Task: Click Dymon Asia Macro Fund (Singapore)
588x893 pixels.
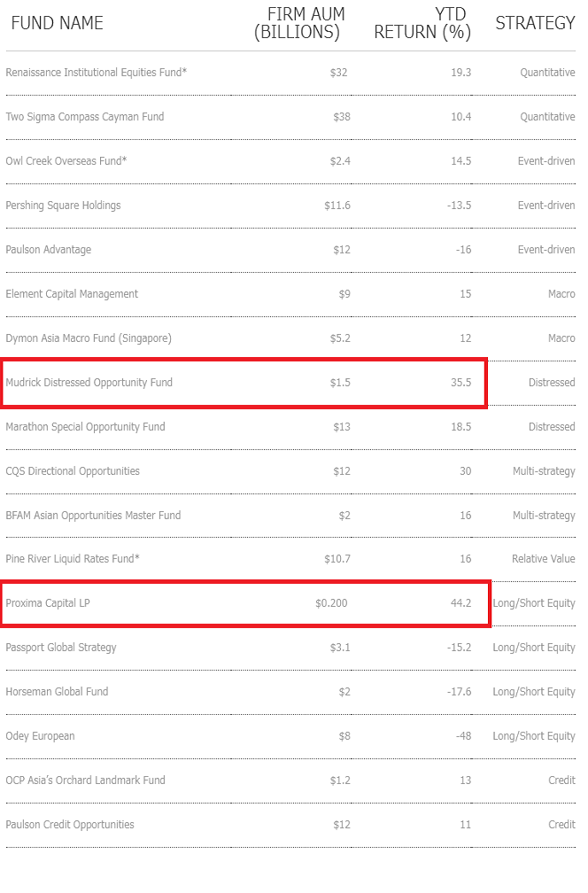Action: (89, 338)
